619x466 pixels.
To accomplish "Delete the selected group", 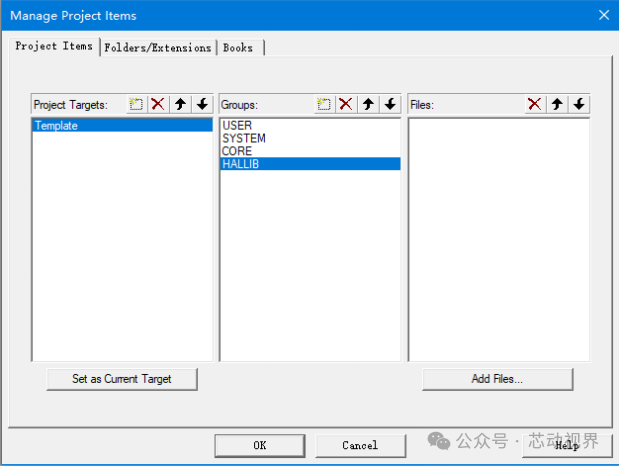I will point(346,105).
